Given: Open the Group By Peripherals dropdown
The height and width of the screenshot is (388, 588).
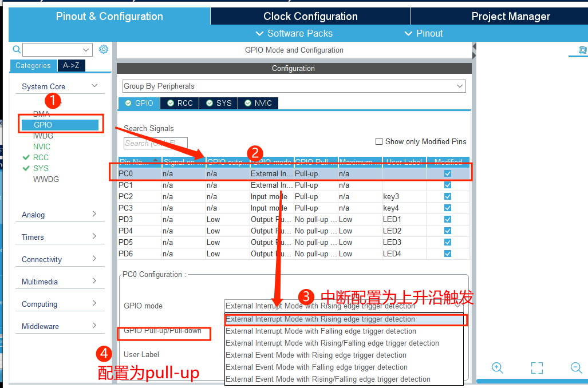Looking at the screenshot, I should tap(294, 86).
